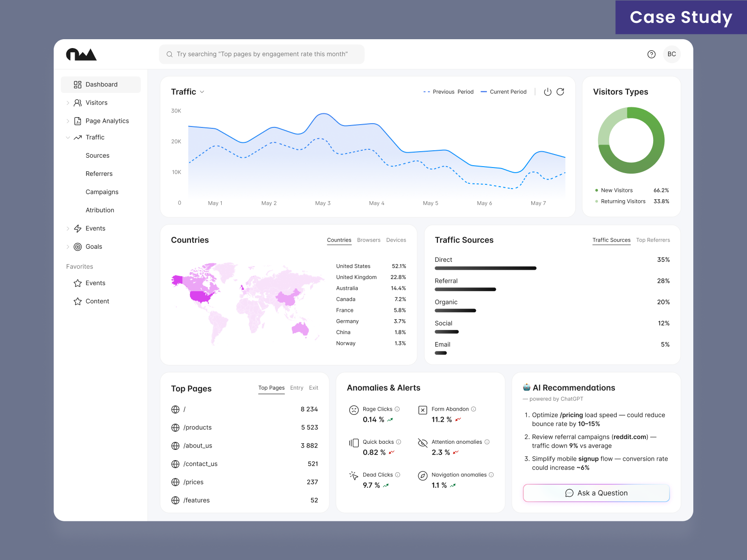Unfavorite Events by clicking its star
The height and width of the screenshot is (560, 747).
(78, 283)
